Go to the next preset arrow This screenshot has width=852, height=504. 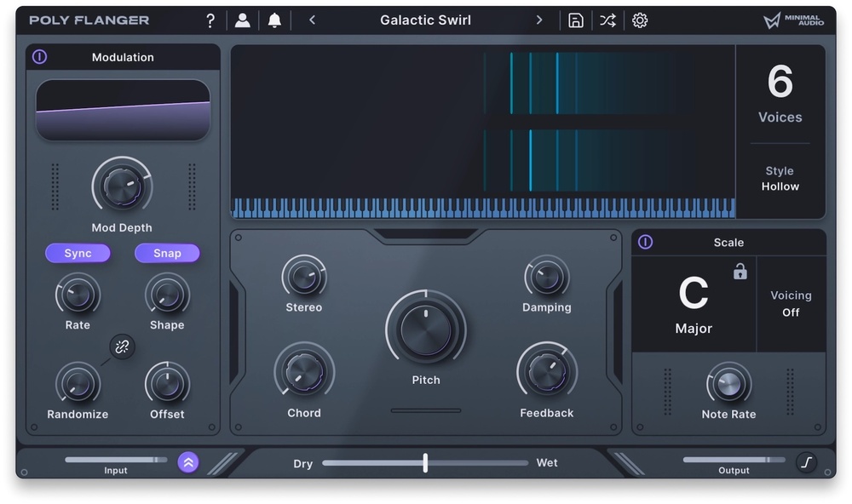click(538, 20)
